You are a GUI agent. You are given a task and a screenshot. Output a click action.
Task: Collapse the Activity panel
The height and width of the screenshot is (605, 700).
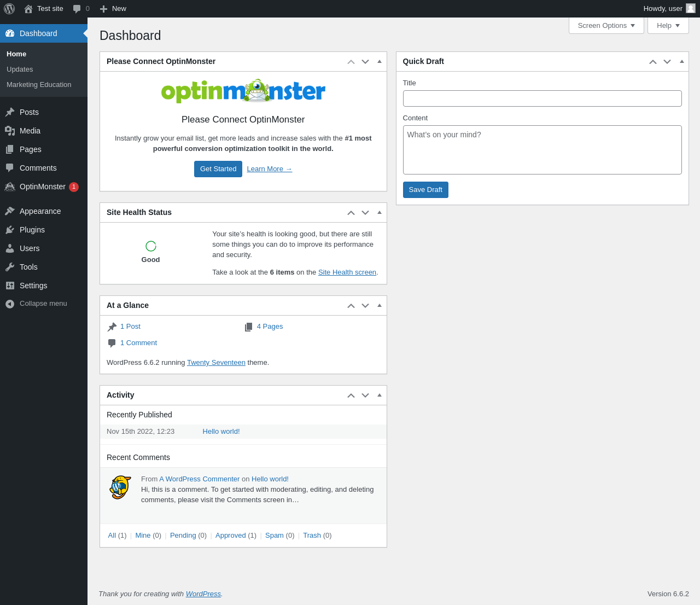pos(380,395)
